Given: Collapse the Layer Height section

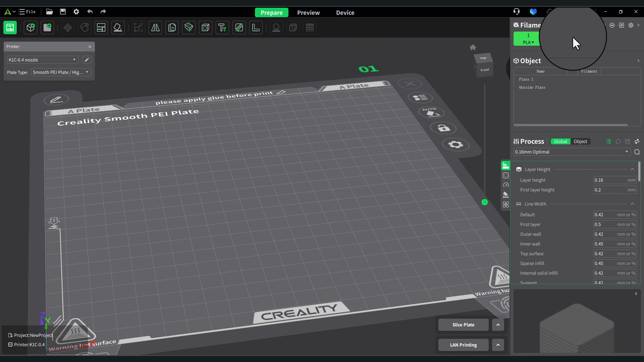Looking at the screenshot, I should click(x=632, y=170).
